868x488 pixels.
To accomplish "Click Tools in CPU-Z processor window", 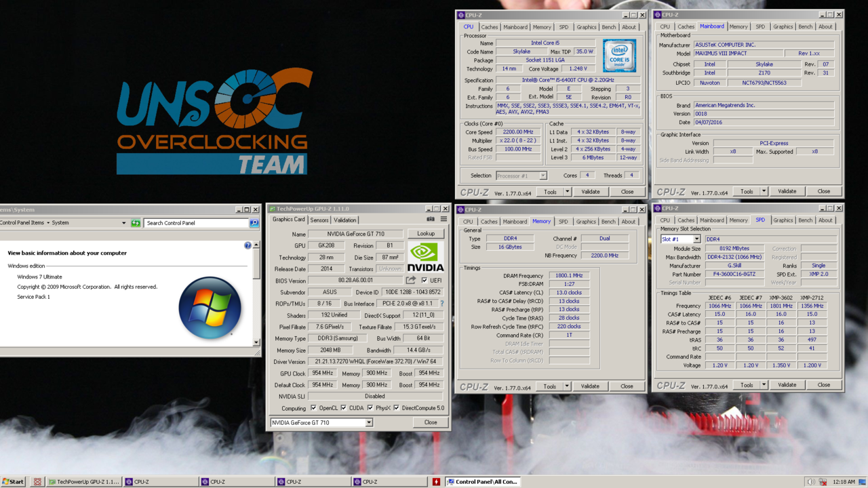I will click(550, 192).
